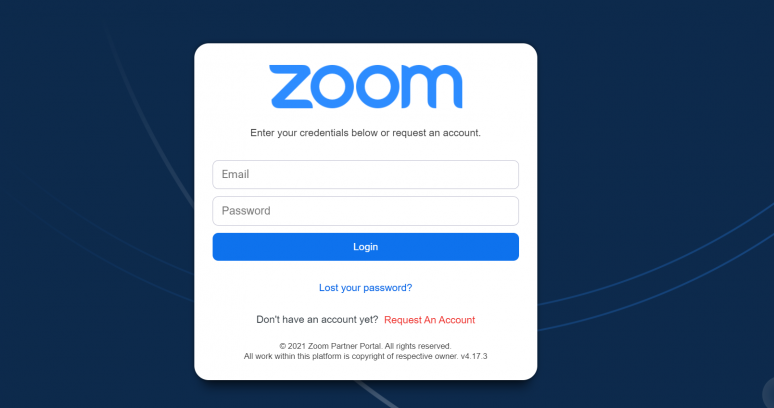This screenshot has height=408, width=774.
Task: Click the blue Zoom logo
Action: click(366, 87)
